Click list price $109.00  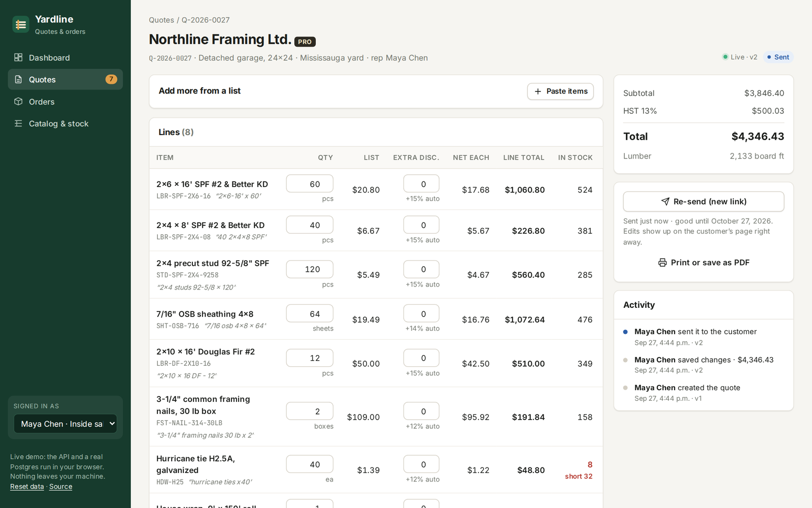pyautogui.click(x=363, y=417)
